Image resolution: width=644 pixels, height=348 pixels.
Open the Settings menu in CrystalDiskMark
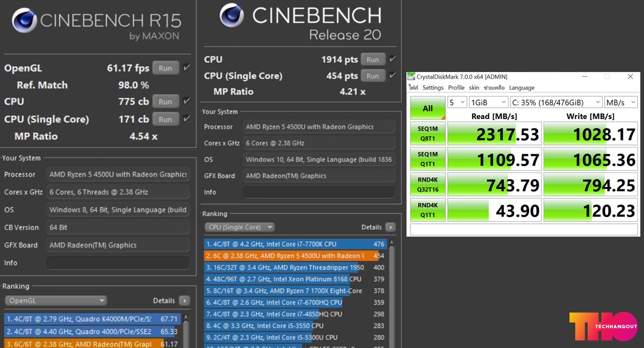click(x=433, y=88)
